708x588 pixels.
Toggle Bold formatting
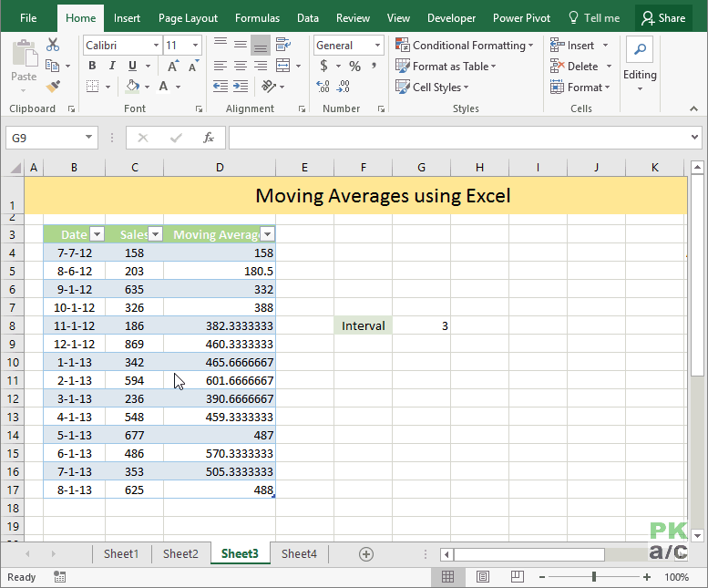pyautogui.click(x=92, y=66)
